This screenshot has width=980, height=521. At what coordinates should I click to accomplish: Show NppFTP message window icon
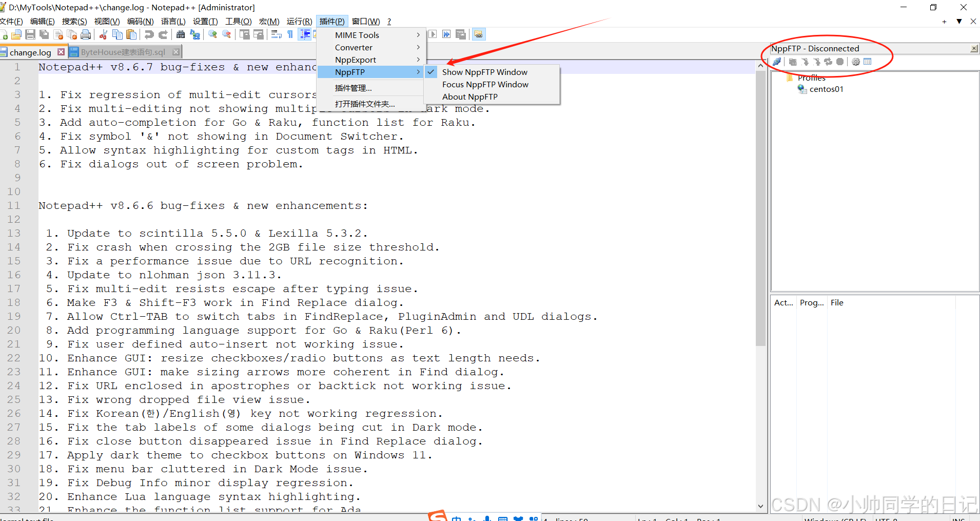(x=868, y=62)
